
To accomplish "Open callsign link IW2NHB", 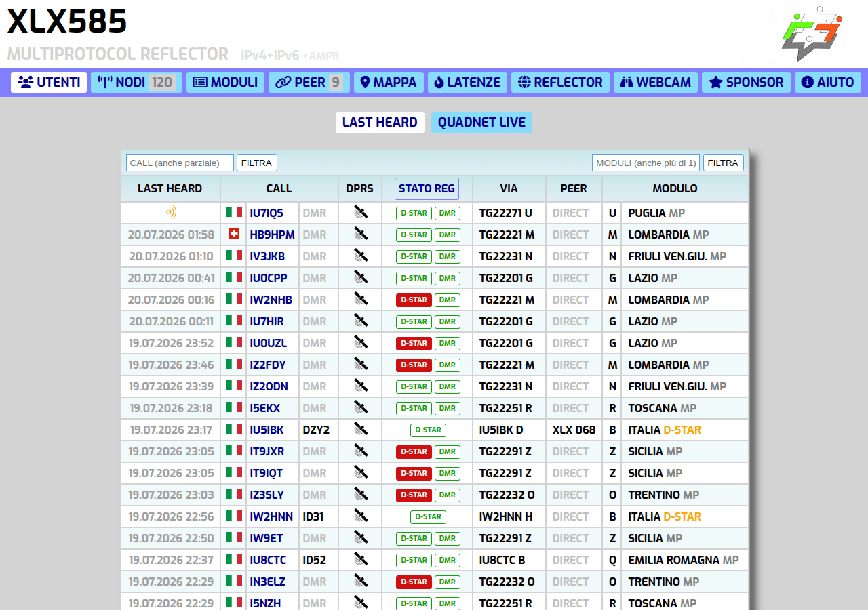I will (271, 300).
